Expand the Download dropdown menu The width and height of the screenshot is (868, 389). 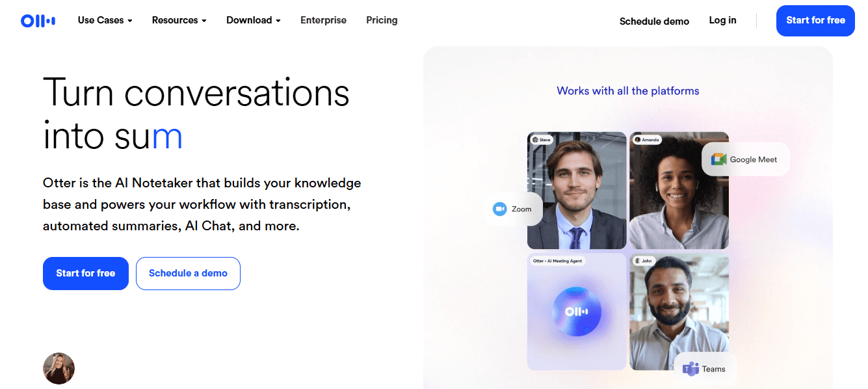click(x=253, y=20)
